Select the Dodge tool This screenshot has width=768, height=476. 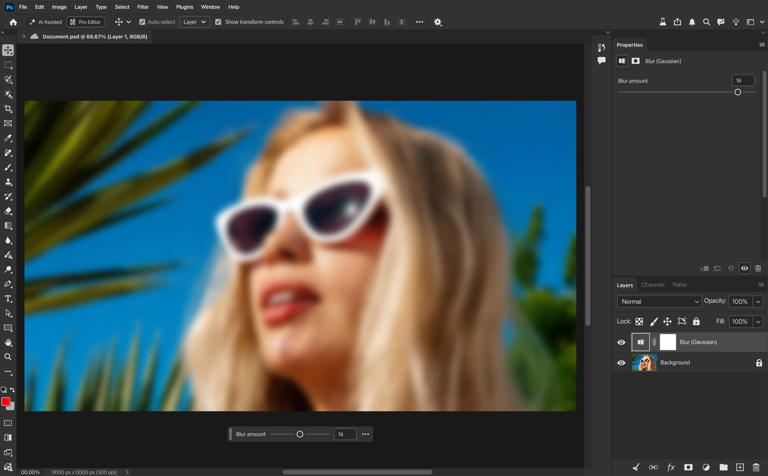click(8, 269)
